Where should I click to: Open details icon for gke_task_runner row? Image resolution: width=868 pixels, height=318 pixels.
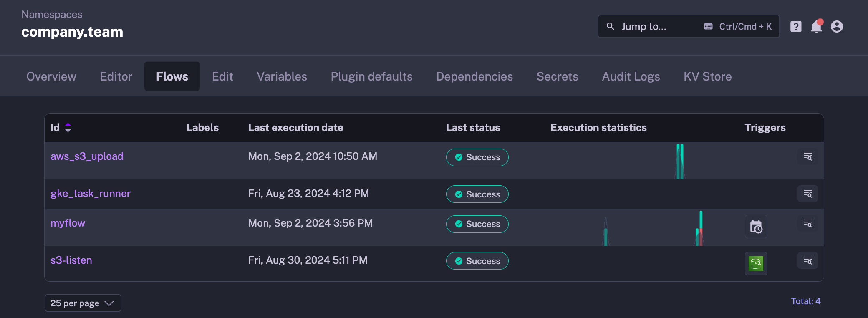[x=807, y=194]
